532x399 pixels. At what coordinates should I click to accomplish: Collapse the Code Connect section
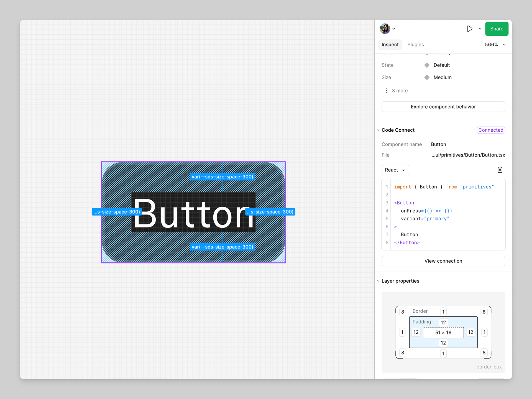tap(378, 130)
